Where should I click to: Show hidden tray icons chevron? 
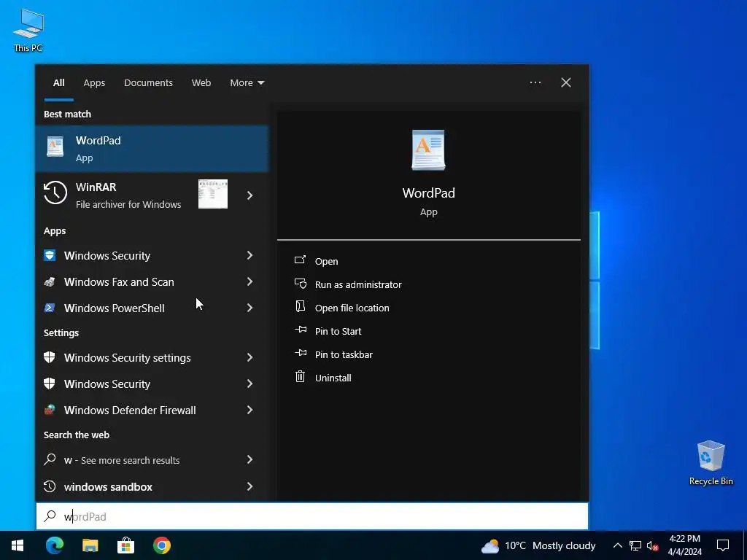pos(617,545)
